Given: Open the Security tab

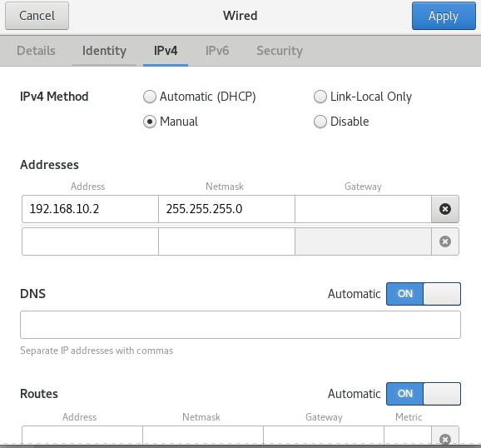Looking at the screenshot, I should (280, 51).
